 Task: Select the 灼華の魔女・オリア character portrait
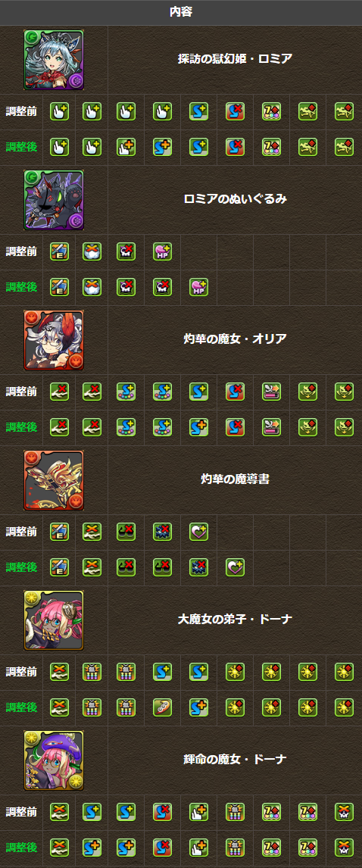pyautogui.click(x=54, y=340)
